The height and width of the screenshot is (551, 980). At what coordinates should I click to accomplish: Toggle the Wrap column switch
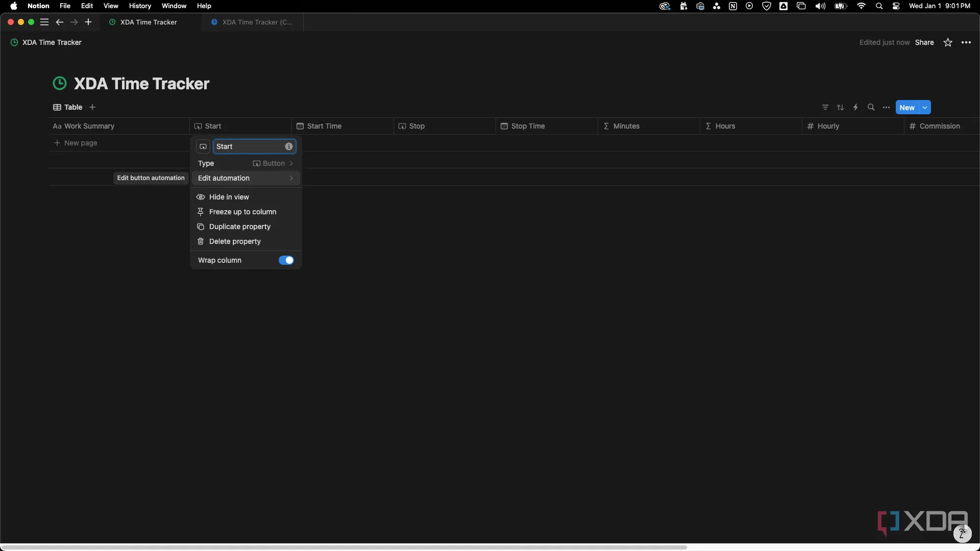pos(286,260)
